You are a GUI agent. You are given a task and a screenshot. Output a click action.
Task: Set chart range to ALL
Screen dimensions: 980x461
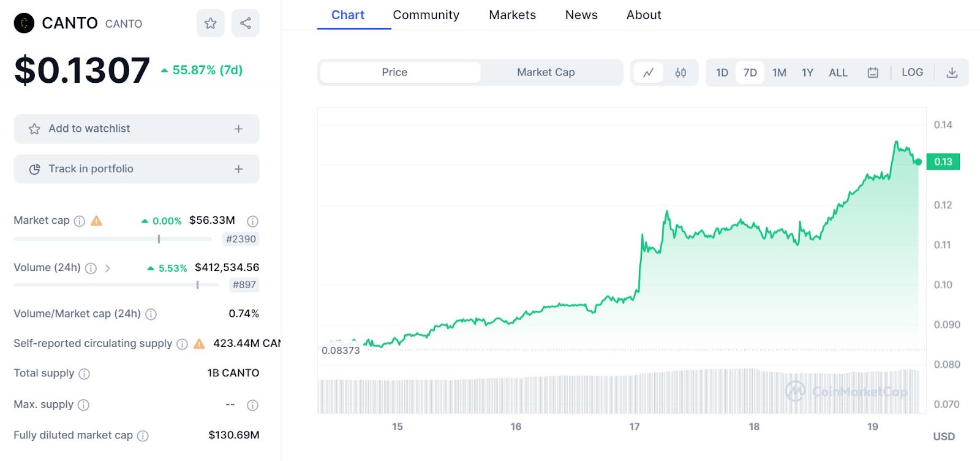[x=838, y=72]
